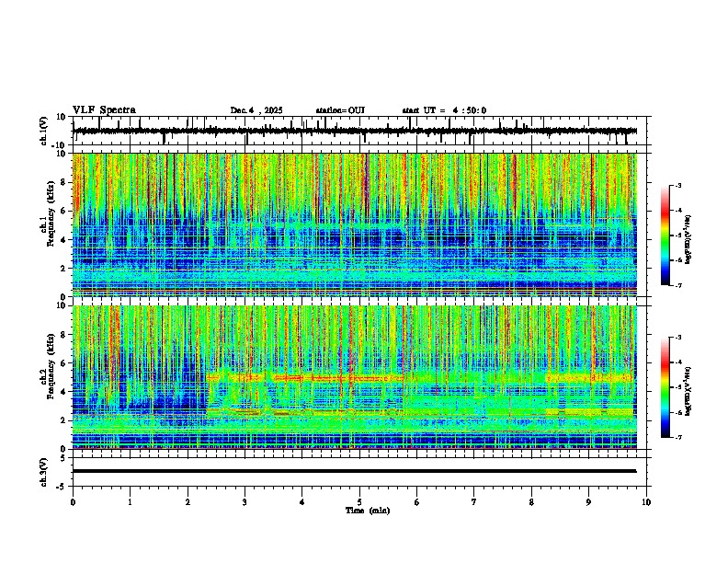Click inside the ch.2 spectrogram panel

pos(355,377)
